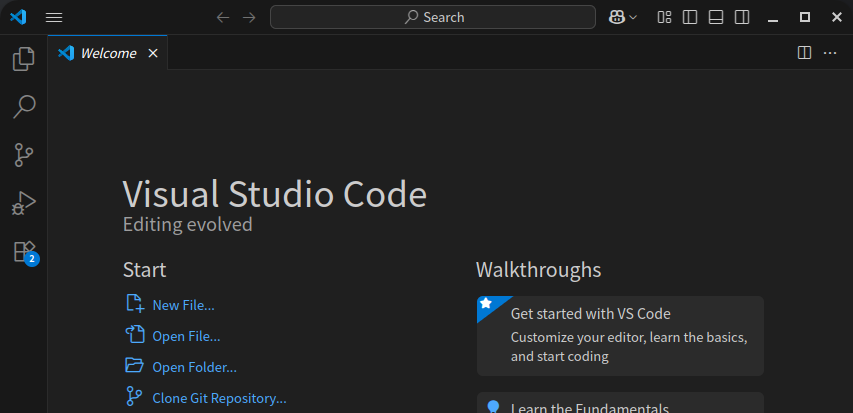Open the Run and Debug view
Screen dimensions: 853x413
[x=23, y=203]
